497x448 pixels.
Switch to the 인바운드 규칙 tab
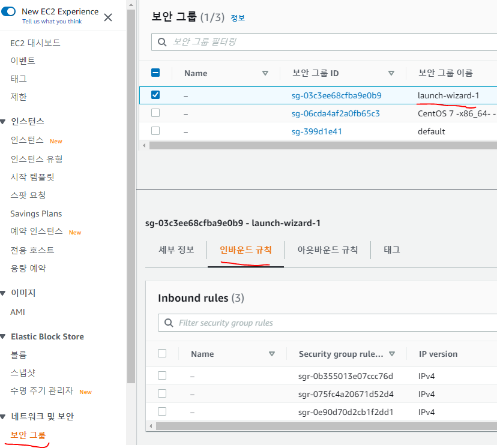pos(245,250)
